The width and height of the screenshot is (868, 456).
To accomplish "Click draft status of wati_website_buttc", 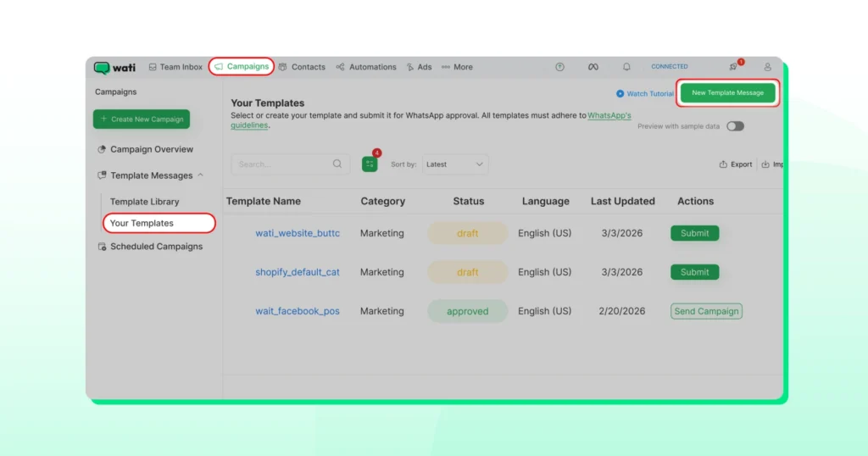I will click(x=467, y=234).
